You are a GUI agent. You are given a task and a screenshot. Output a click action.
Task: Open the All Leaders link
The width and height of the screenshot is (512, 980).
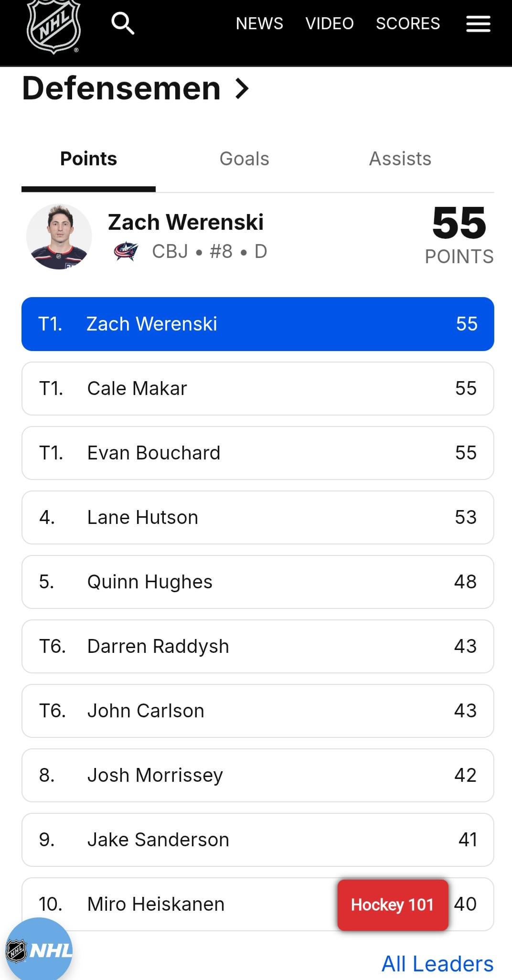coord(437,964)
